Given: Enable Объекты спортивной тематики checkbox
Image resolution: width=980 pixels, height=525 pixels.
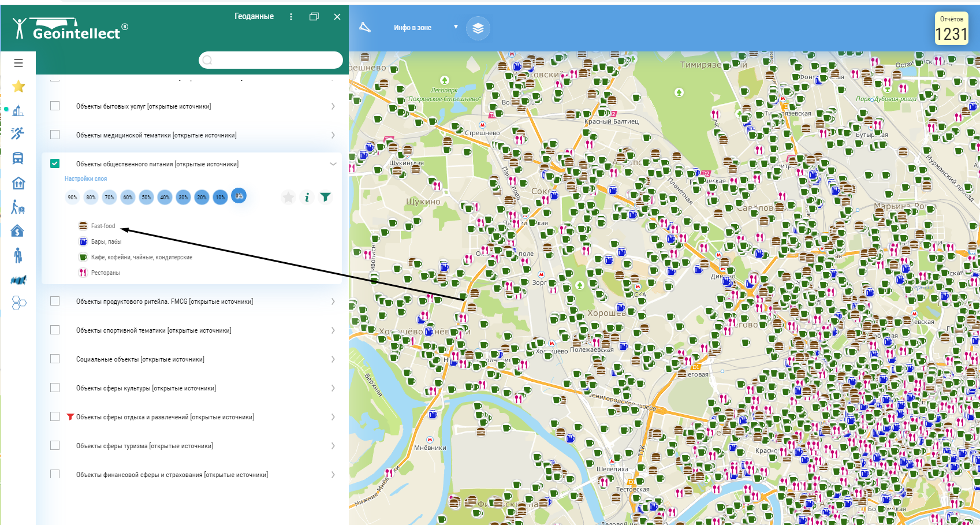Looking at the screenshot, I should coord(55,330).
